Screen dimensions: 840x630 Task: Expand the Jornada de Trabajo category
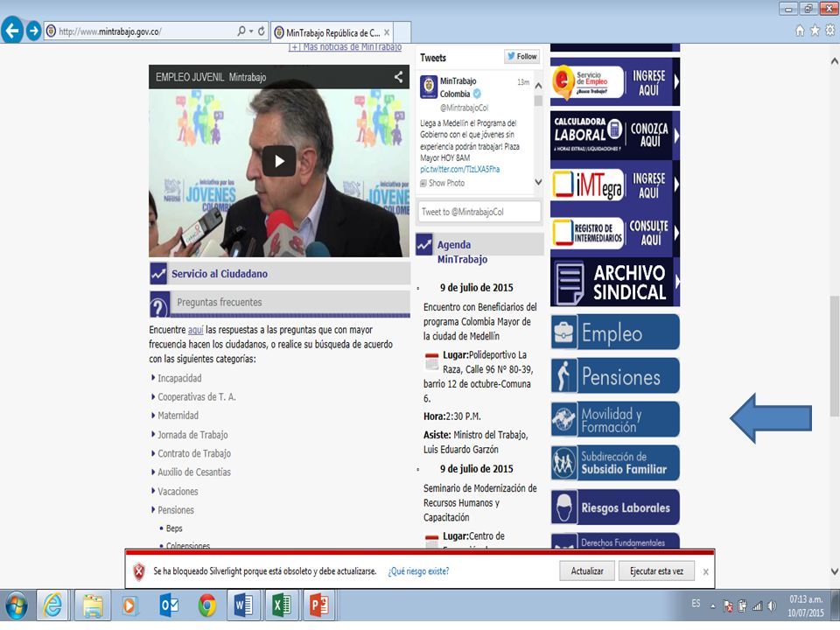192,435
